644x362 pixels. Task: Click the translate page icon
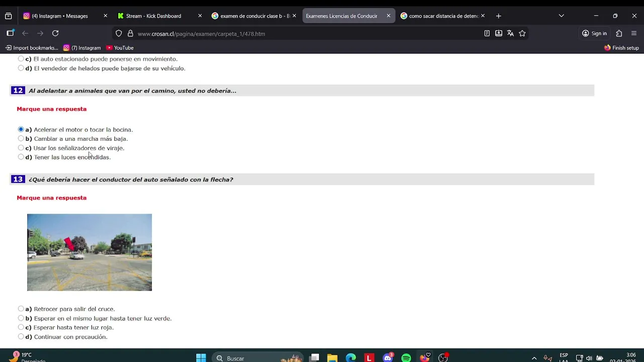tap(510, 33)
